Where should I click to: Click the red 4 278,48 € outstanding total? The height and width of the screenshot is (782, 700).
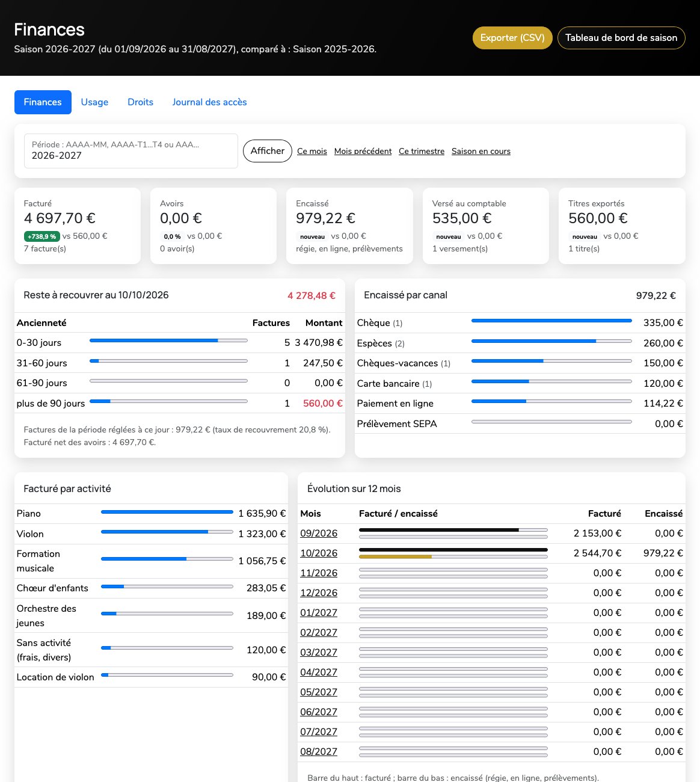312,296
